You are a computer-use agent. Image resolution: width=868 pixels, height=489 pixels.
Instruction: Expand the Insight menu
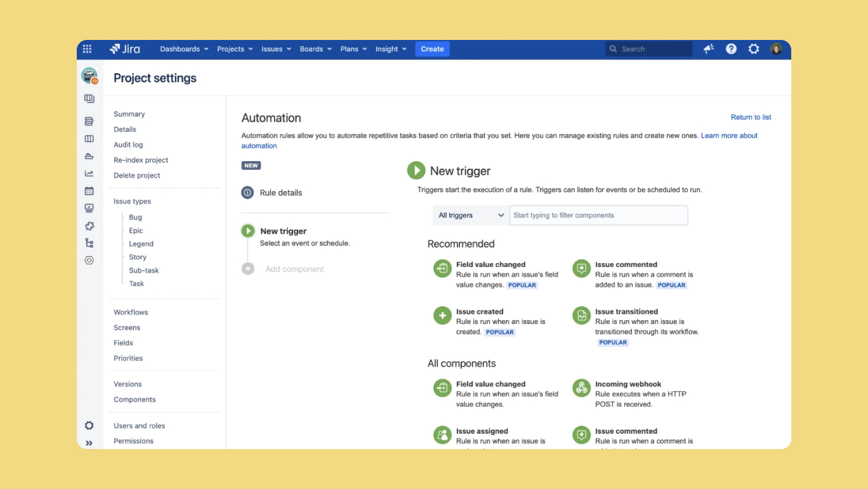click(391, 49)
